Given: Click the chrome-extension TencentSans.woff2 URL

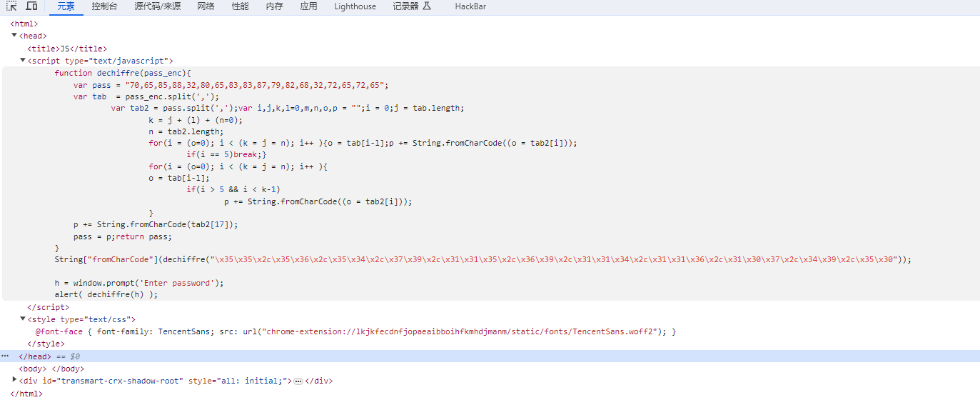Looking at the screenshot, I should (461, 331).
